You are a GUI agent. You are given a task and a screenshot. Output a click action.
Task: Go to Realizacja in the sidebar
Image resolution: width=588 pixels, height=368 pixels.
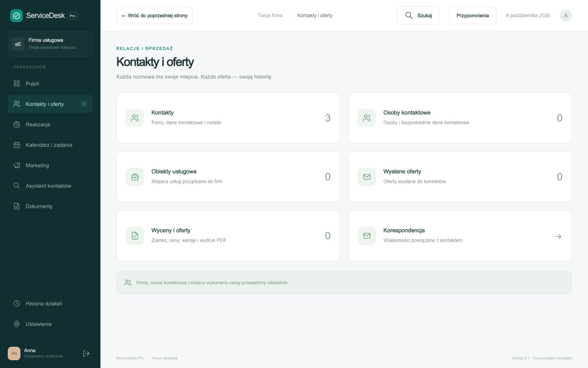(x=50, y=124)
